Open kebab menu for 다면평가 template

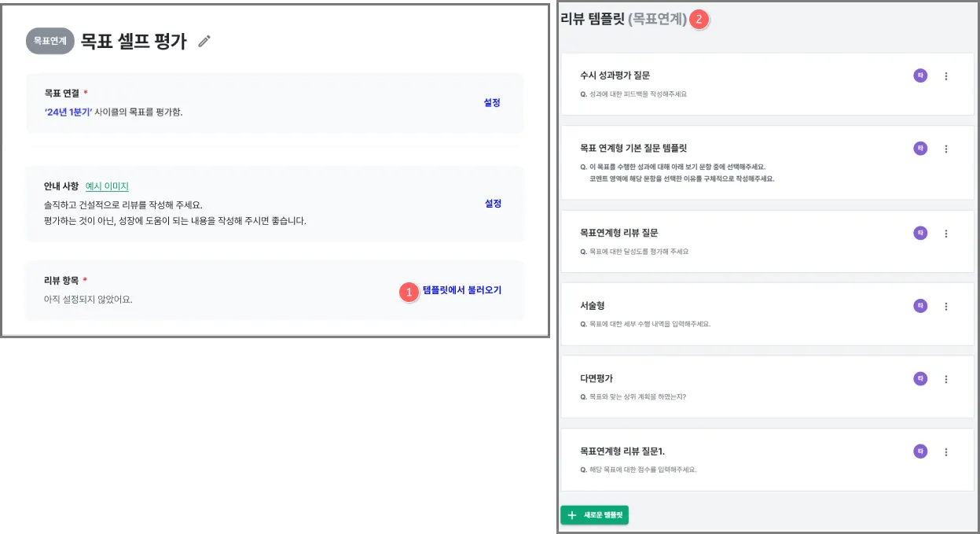pyautogui.click(x=946, y=379)
